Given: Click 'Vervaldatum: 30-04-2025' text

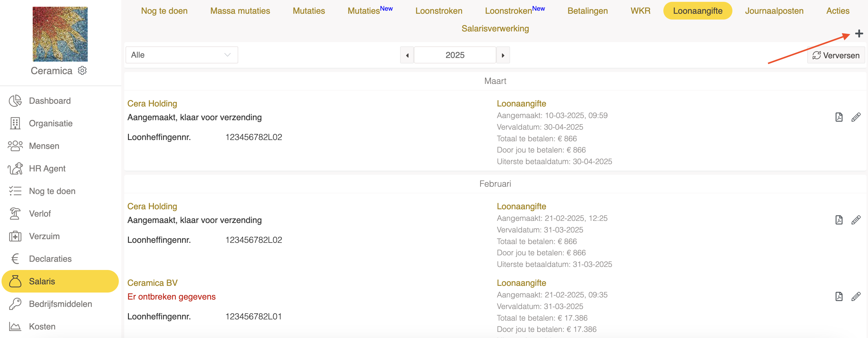Looking at the screenshot, I should pos(540,127).
